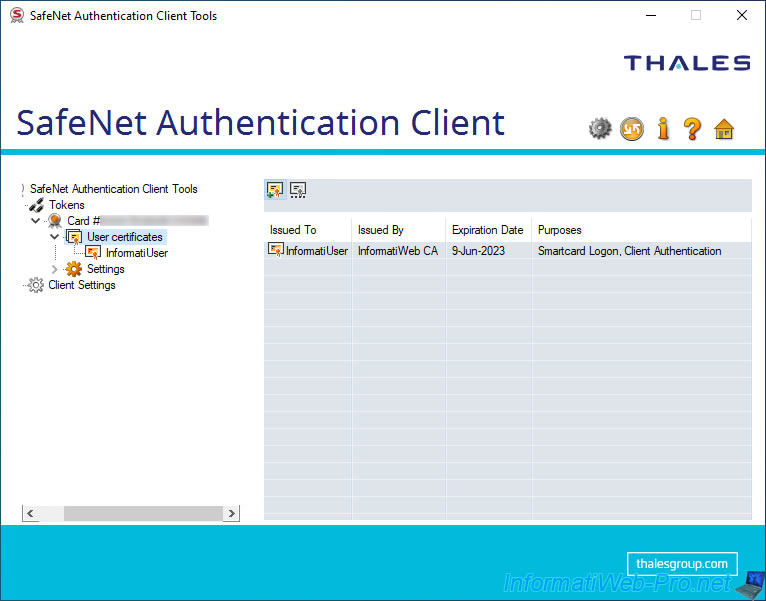The height and width of the screenshot is (601, 766).
Task: Collapse the User certificates node
Action: pos(55,237)
